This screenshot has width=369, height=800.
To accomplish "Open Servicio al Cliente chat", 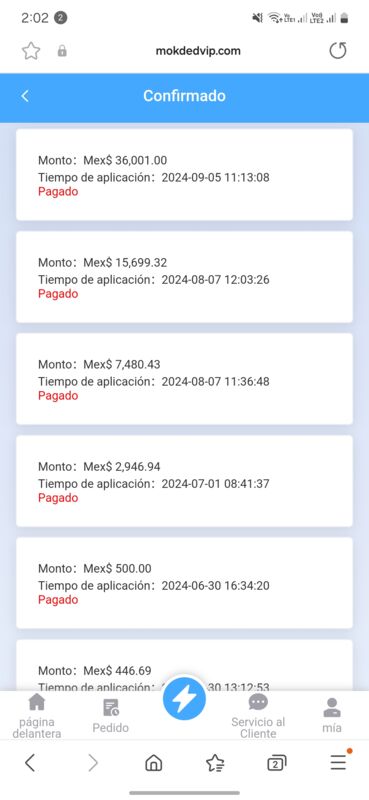I will 258,715.
